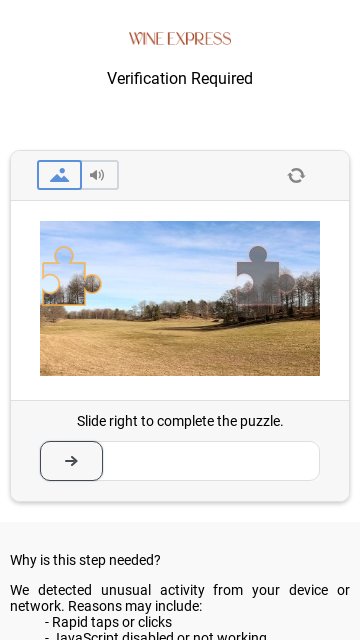Click the Verification Required heading
This screenshot has height=640, width=360.
click(180, 78)
